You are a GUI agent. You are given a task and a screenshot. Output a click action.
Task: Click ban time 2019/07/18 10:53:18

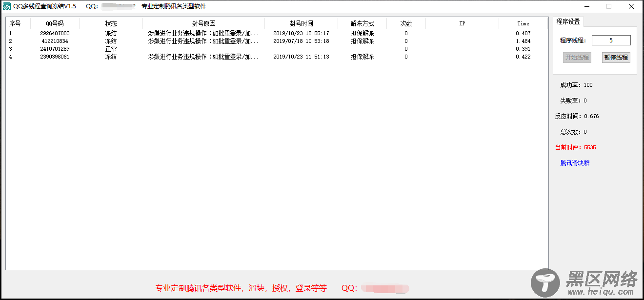pos(301,41)
